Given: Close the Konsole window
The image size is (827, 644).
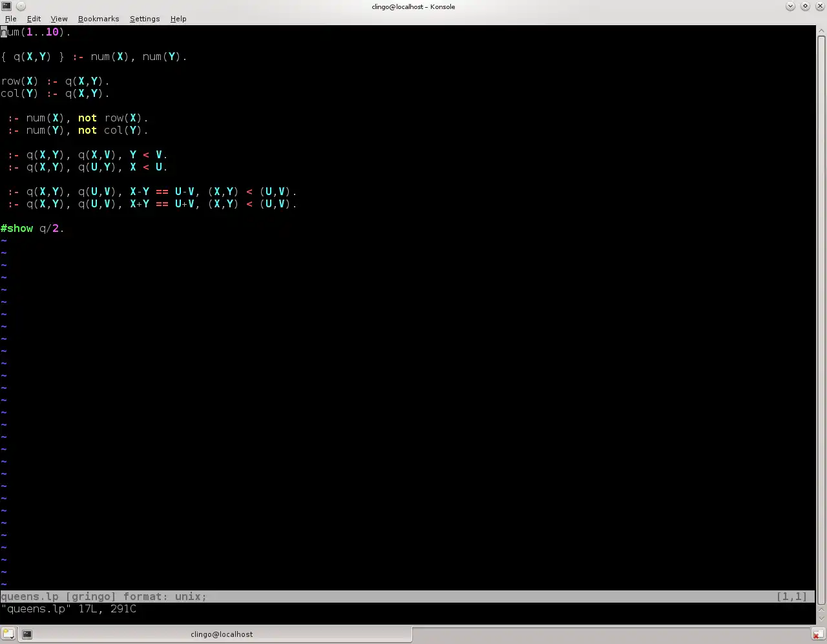Looking at the screenshot, I should coord(820,6).
